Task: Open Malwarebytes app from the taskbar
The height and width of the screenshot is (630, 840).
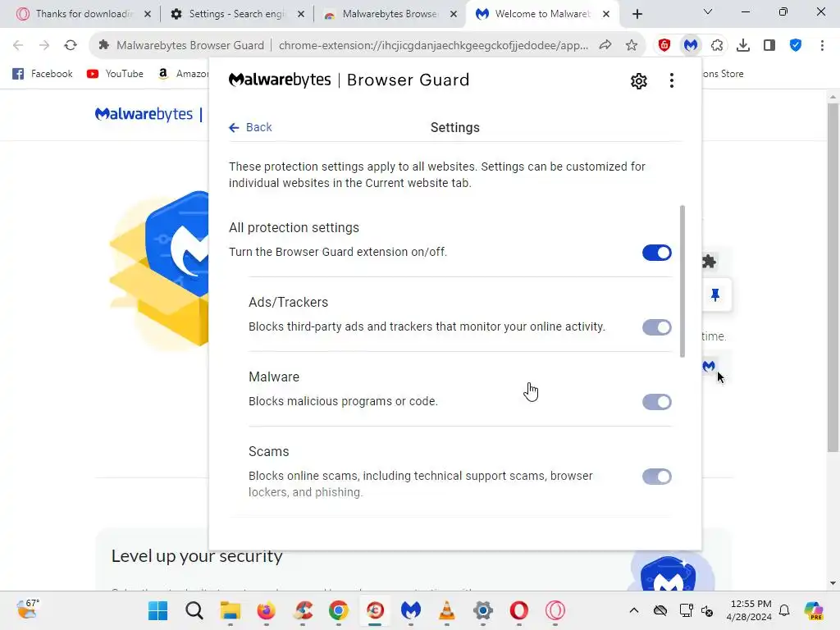Action: coord(411,610)
